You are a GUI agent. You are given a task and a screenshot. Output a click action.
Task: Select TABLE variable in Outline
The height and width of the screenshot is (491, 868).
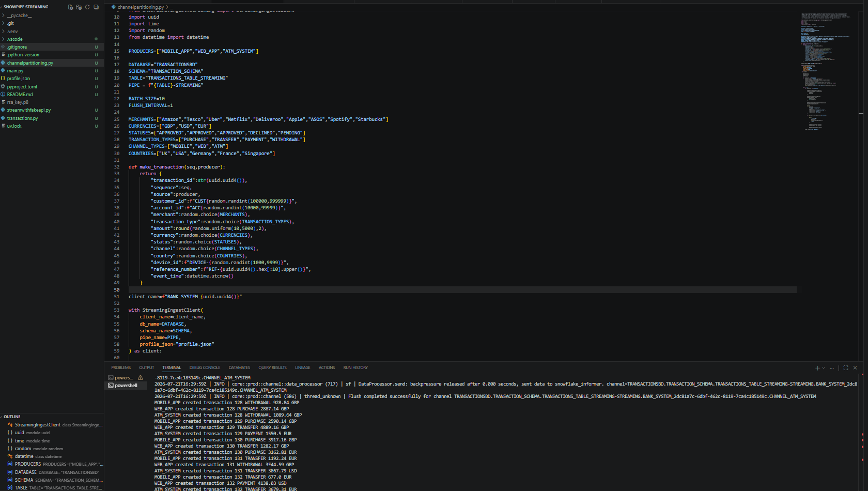(52, 487)
